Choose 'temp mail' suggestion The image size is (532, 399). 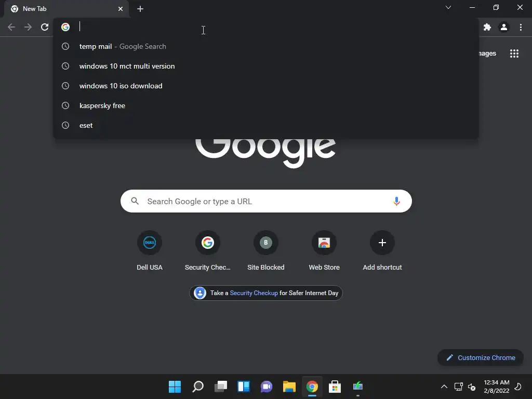click(266, 46)
